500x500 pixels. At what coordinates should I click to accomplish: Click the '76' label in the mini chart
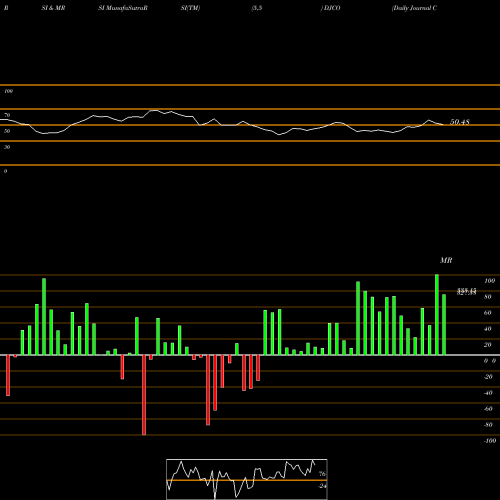[x=322, y=474]
